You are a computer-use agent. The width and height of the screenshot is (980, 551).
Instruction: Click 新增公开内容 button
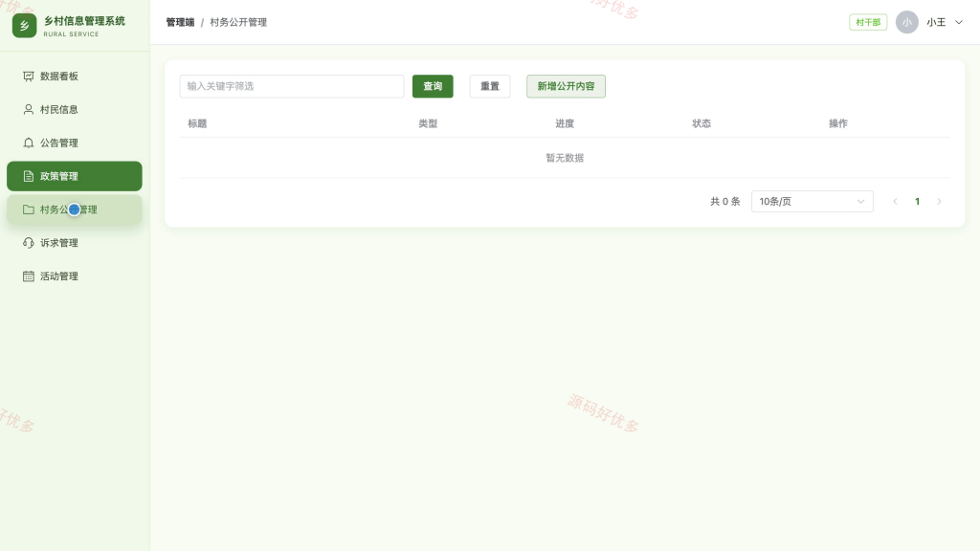pyautogui.click(x=566, y=86)
